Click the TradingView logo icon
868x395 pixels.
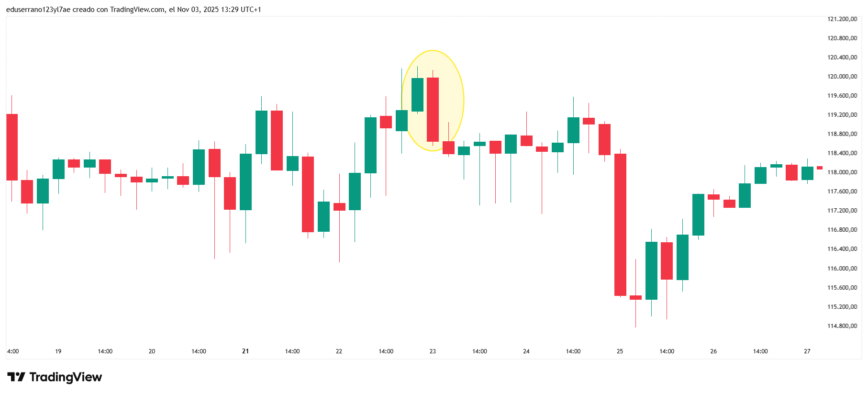[16, 377]
